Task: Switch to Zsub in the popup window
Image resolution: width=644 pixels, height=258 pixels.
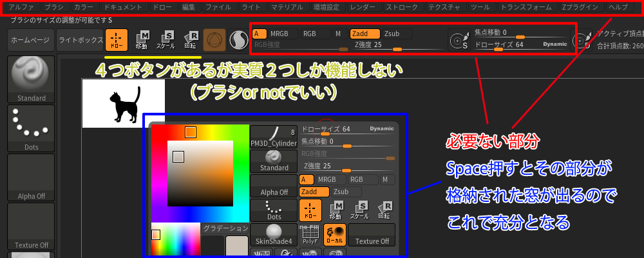Action: click(x=346, y=192)
